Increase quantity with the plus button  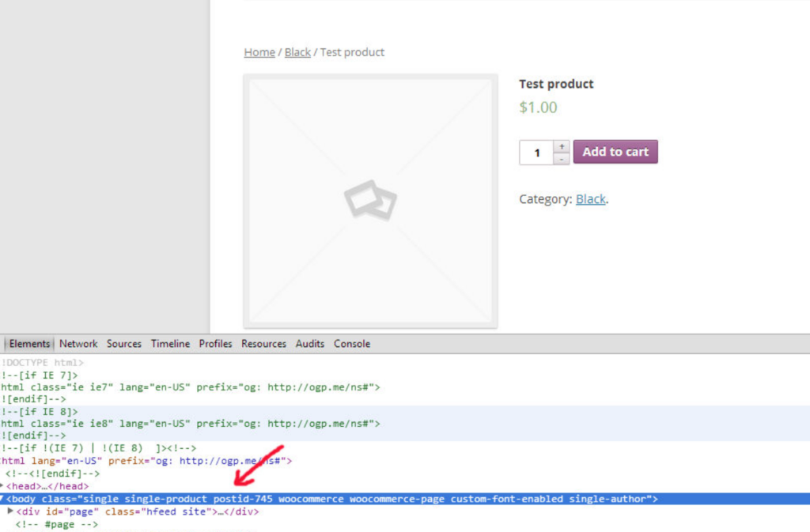[x=561, y=146]
